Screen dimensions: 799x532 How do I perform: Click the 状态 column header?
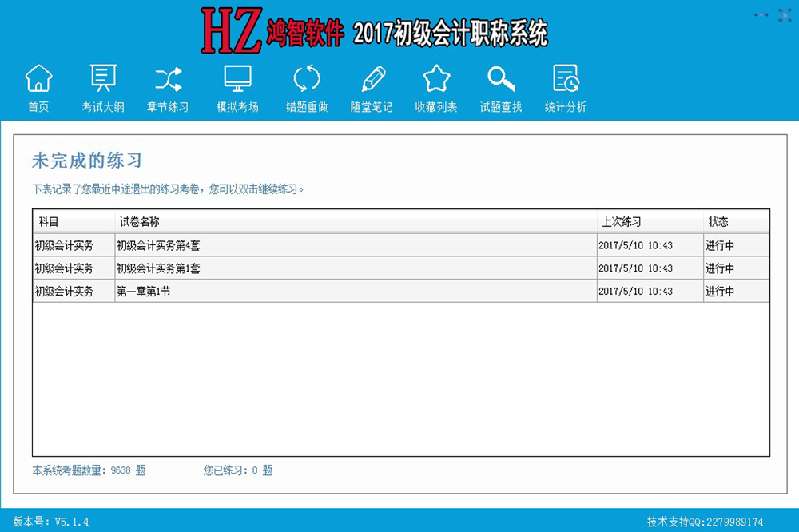point(718,222)
